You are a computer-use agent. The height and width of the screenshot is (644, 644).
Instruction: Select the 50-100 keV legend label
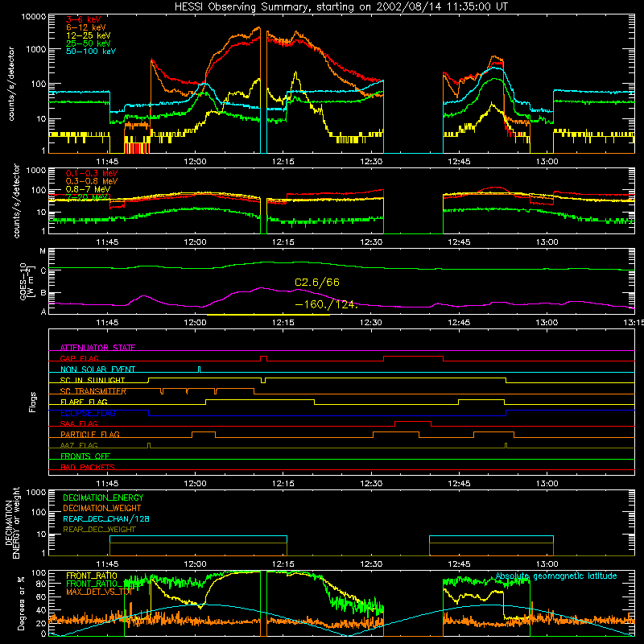pos(90,52)
